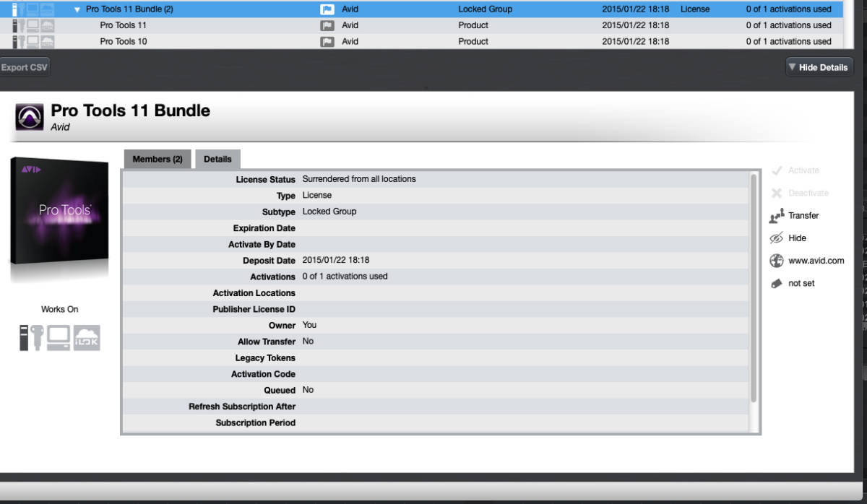The height and width of the screenshot is (504, 867).
Task: Toggle Hide with the crossed-eye icon
Action: pyautogui.click(x=777, y=238)
